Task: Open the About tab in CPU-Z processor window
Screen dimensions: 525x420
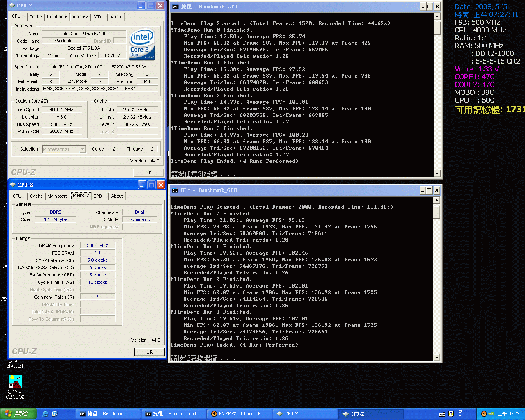Action: coord(116,17)
